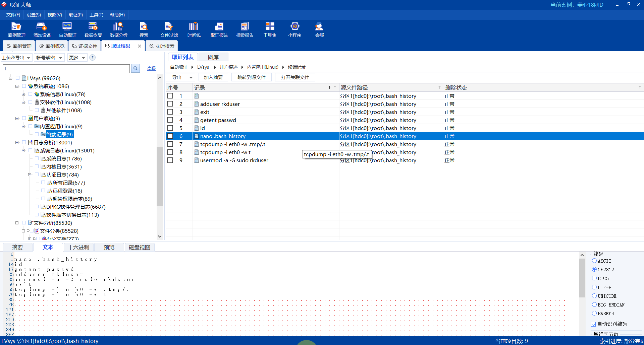Select the BASE64 encoding radio button
The height and width of the screenshot is (345, 644).
pos(594,313)
